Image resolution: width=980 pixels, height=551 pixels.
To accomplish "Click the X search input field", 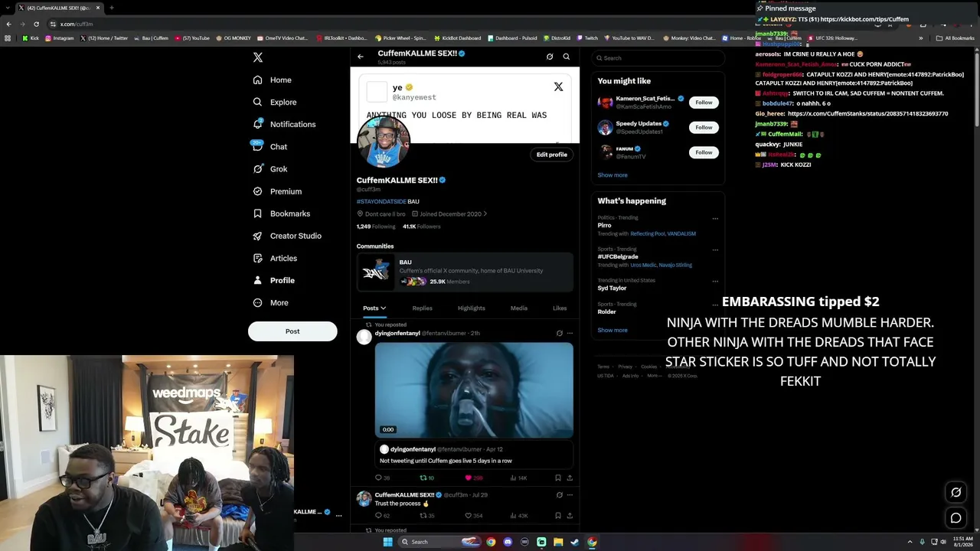I will click(x=658, y=58).
